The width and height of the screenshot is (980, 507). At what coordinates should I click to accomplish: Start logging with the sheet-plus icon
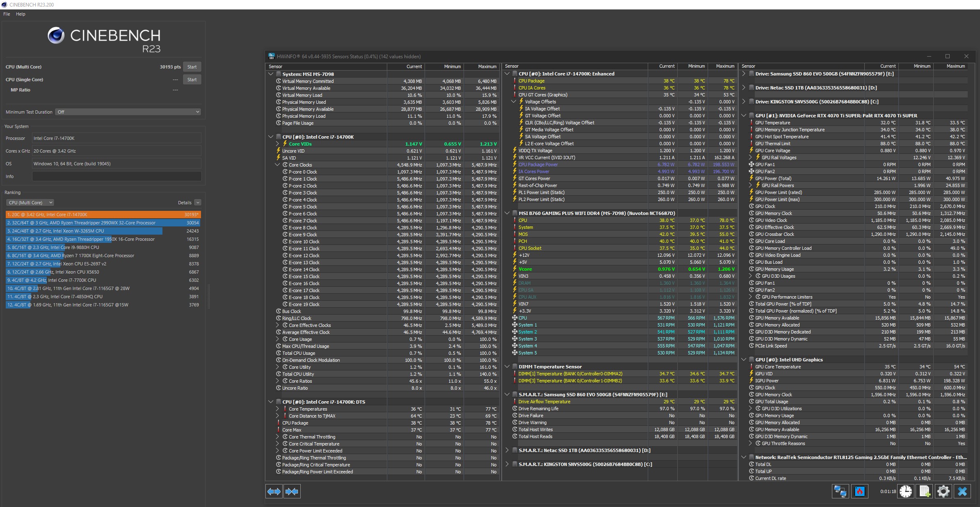pos(925,491)
